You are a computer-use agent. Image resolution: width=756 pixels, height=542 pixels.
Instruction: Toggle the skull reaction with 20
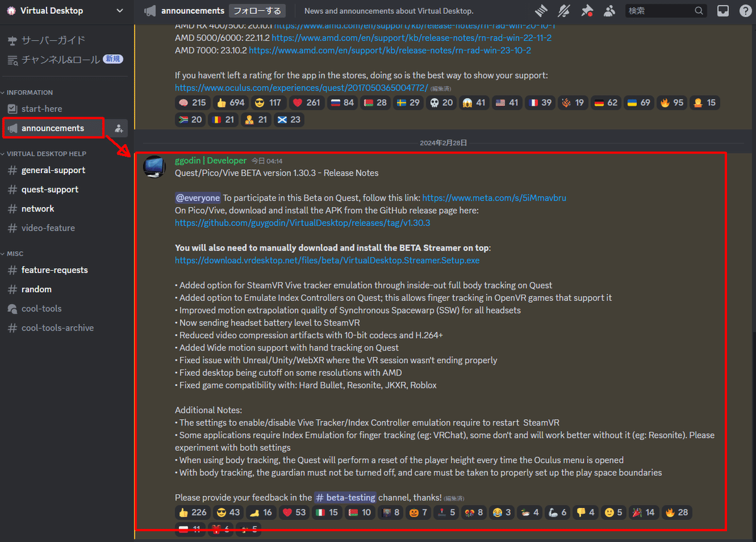pos(442,103)
